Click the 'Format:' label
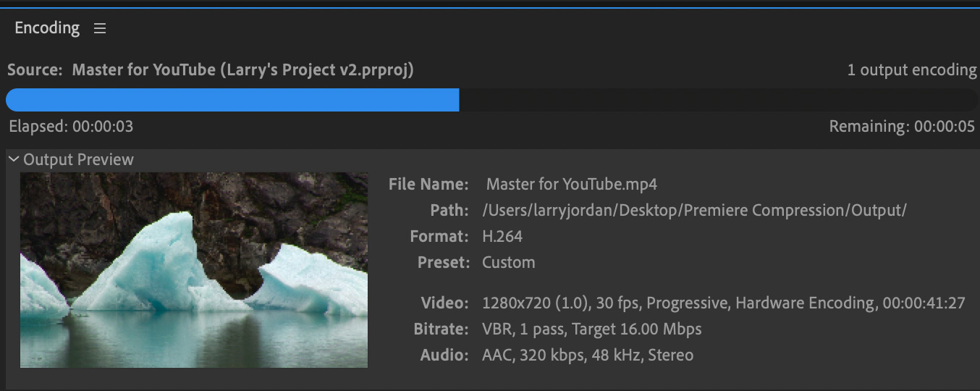This screenshot has height=391, width=980. 439,236
